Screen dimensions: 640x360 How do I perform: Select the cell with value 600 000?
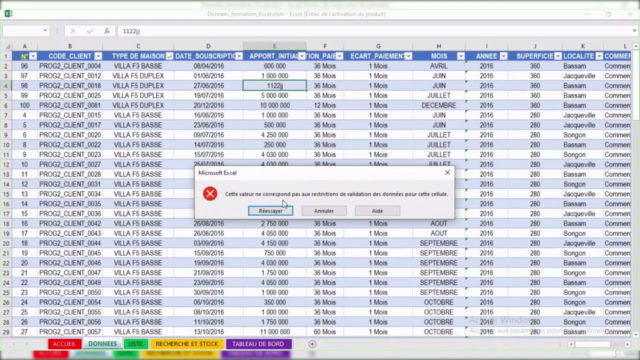tap(275, 66)
